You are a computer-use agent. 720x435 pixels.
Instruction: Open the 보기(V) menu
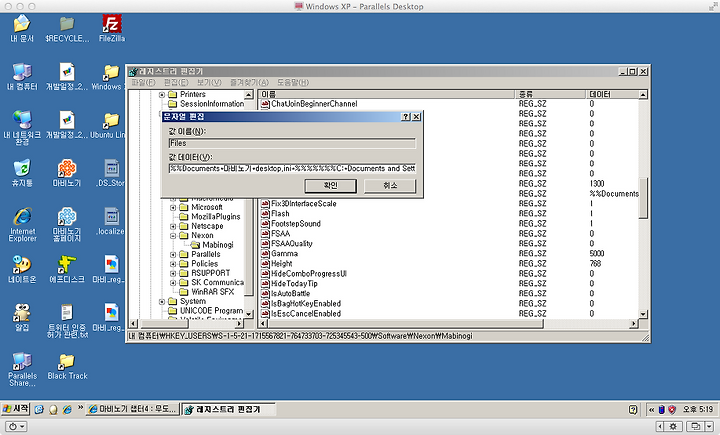point(209,82)
